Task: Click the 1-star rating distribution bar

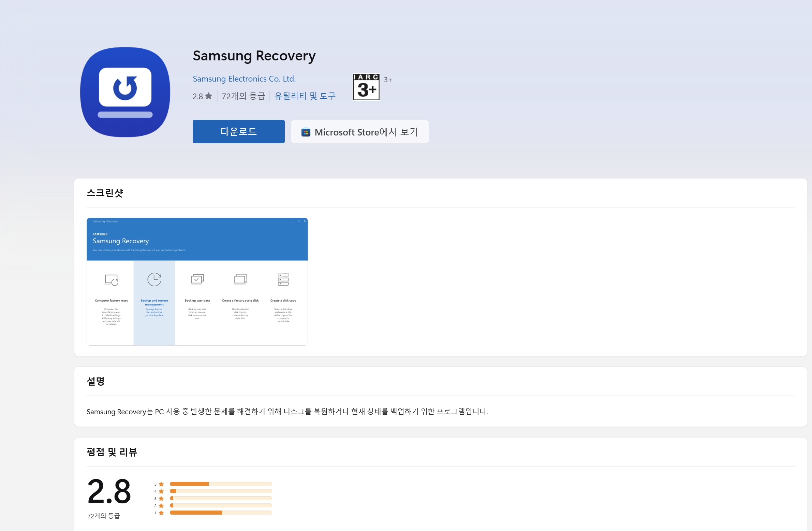Action: point(220,513)
